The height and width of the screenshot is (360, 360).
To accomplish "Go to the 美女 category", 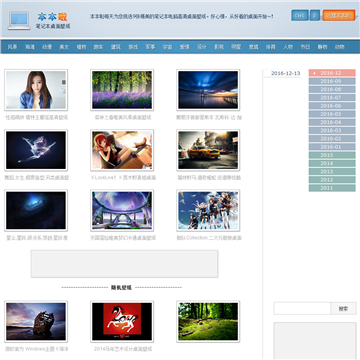I will pyautogui.click(x=64, y=47).
